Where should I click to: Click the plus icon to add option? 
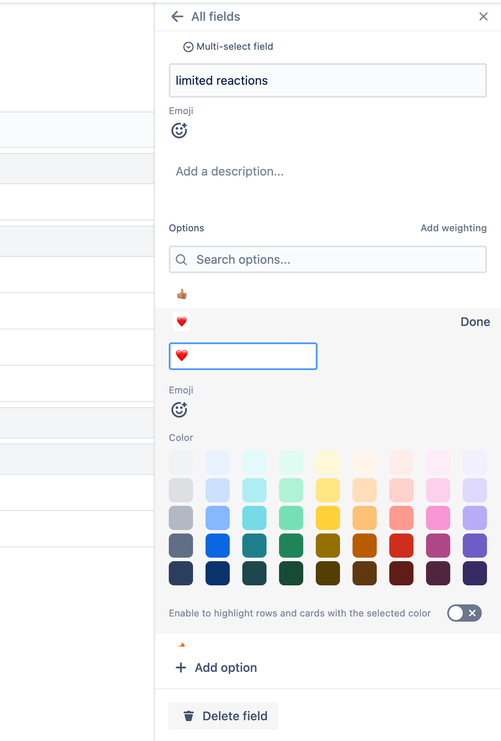coord(181,667)
